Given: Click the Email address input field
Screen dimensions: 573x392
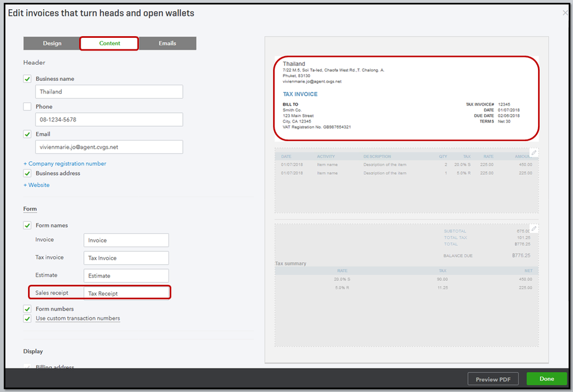Looking at the screenshot, I should [109, 147].
